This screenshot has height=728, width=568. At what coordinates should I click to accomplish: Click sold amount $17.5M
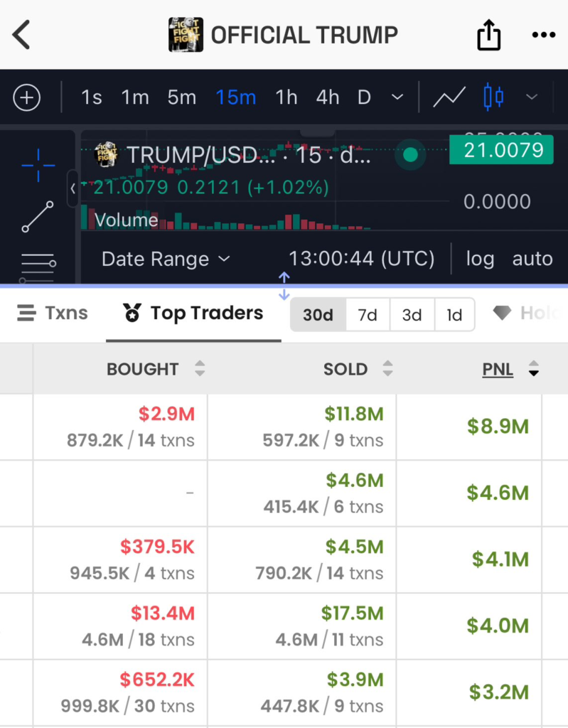click(x=352, y=614)
